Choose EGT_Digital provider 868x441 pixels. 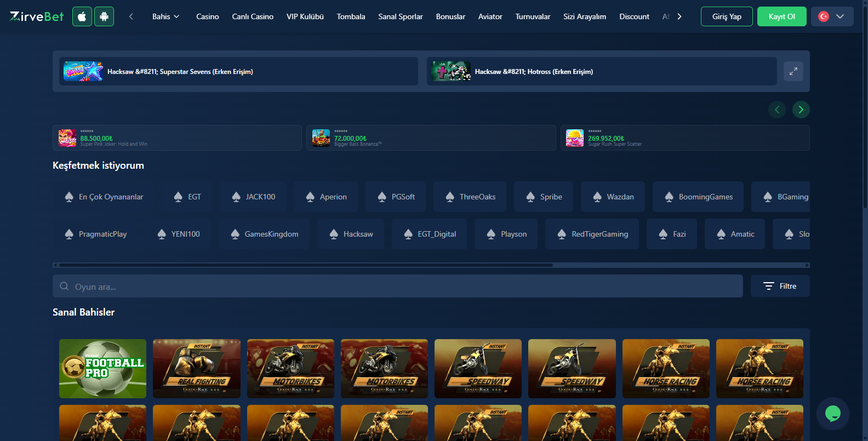coord(430,234)
